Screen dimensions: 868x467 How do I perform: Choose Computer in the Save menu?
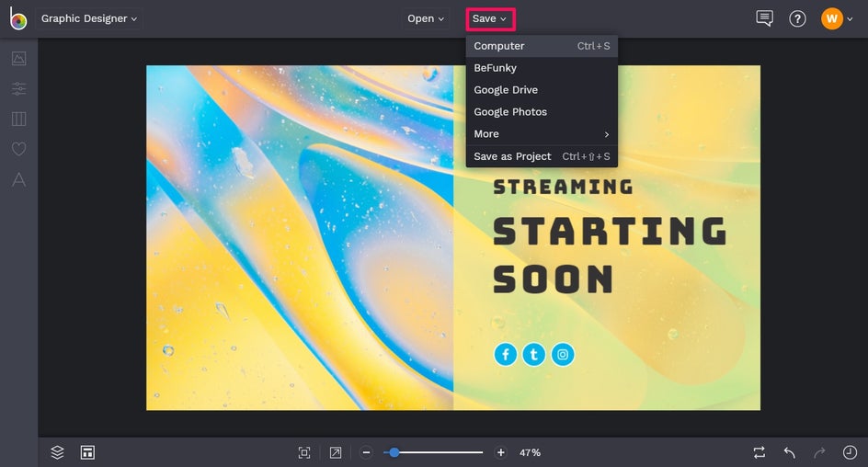coord(542,46)
